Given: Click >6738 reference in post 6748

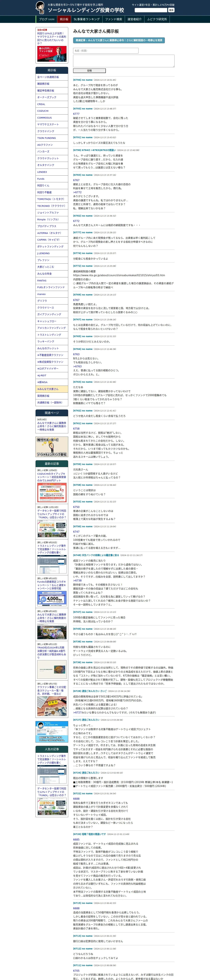Looking at the screenshot, I should (77, 580).
